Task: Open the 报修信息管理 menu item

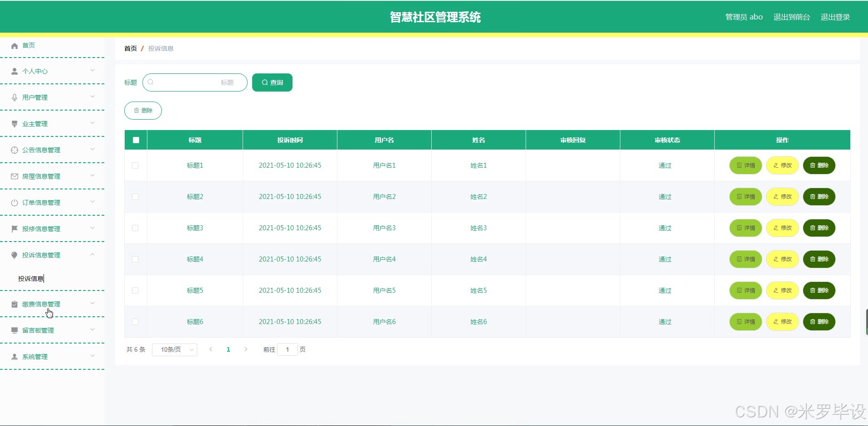Action: point(52,229)
